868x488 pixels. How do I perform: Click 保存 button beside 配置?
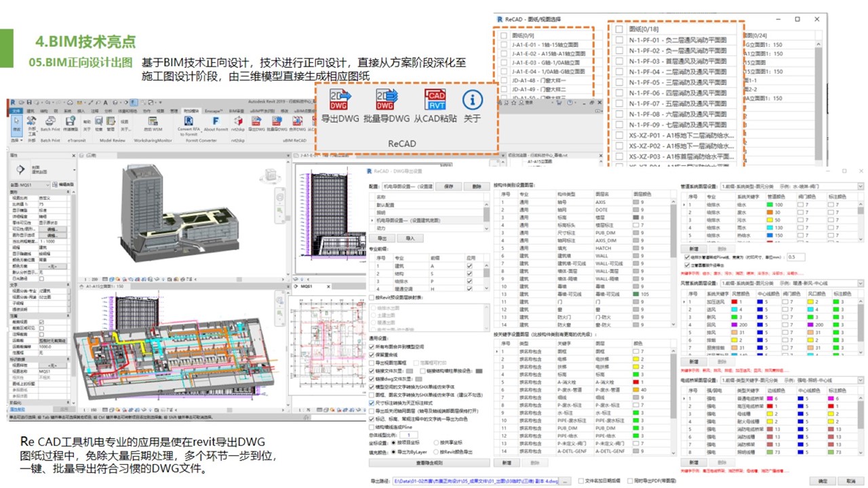(x=449, y=186)
